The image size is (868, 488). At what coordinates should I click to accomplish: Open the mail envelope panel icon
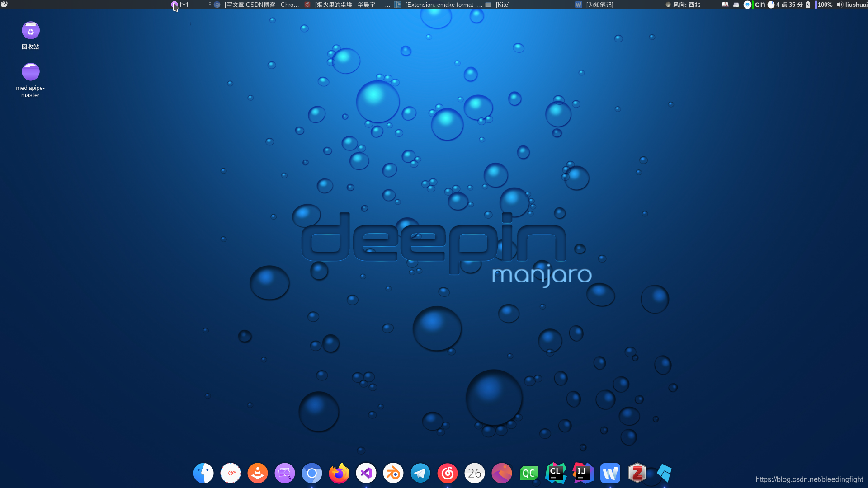click(184, 5)
